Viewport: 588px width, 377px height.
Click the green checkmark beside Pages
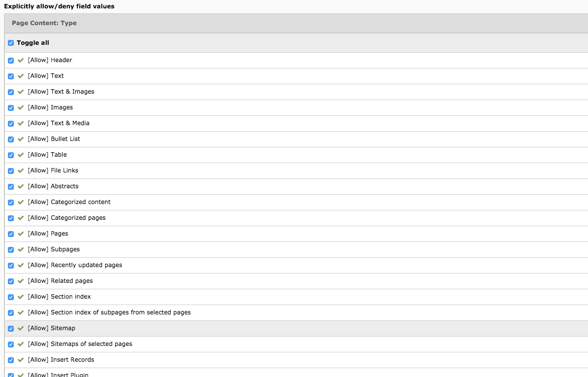21,233
